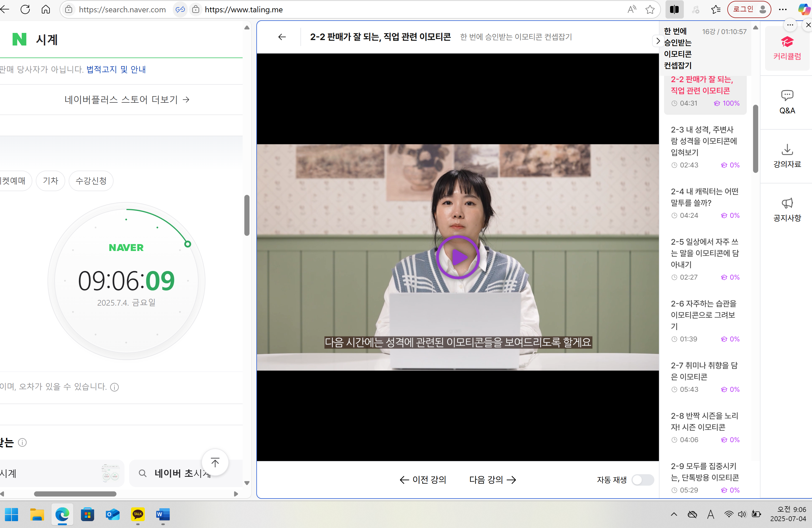The height and width of the screenshot is (528, 812).
Task: Select lecture 2-3 내 성격 item
Action: 704,147
